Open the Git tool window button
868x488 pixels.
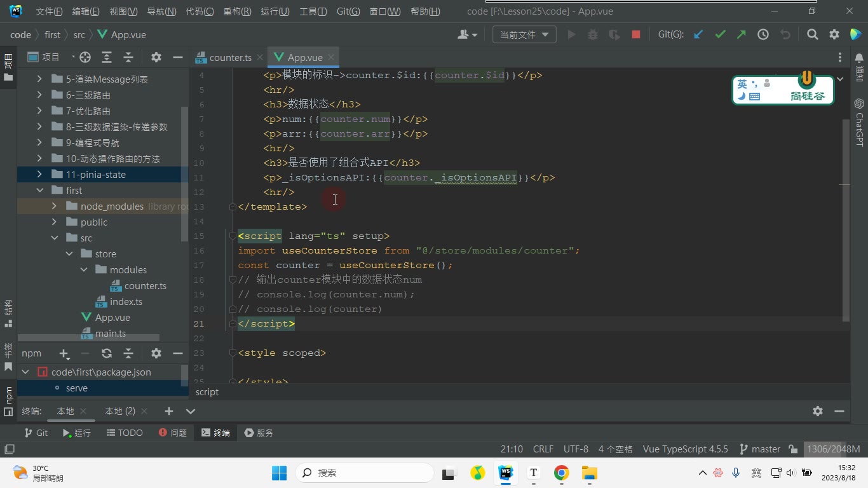(x=36, y=433)
